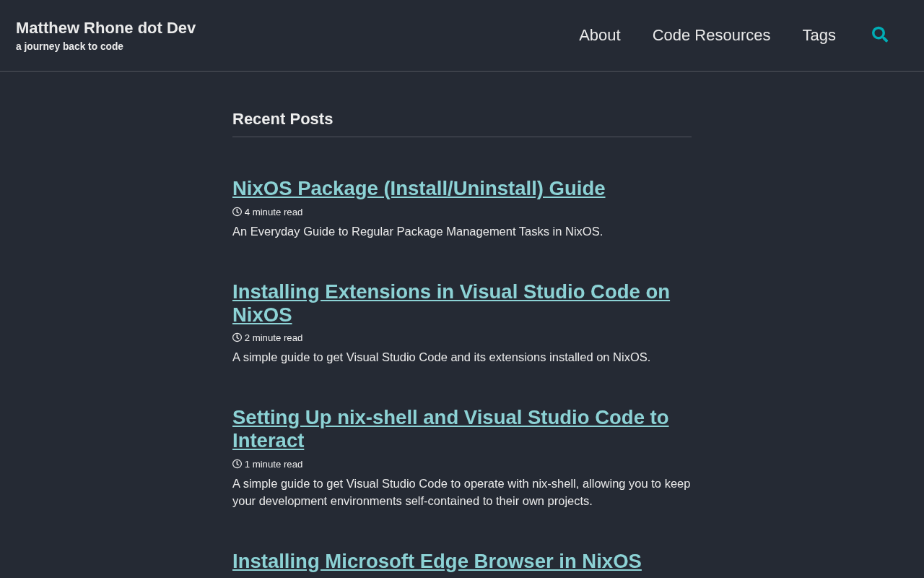924x578 pixels.
Task: Click the tagline a journey back to code
Action: [69, 46]
